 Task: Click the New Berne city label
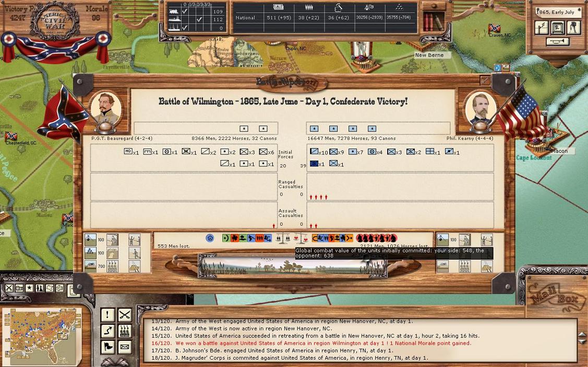click(x=429, y=55)
